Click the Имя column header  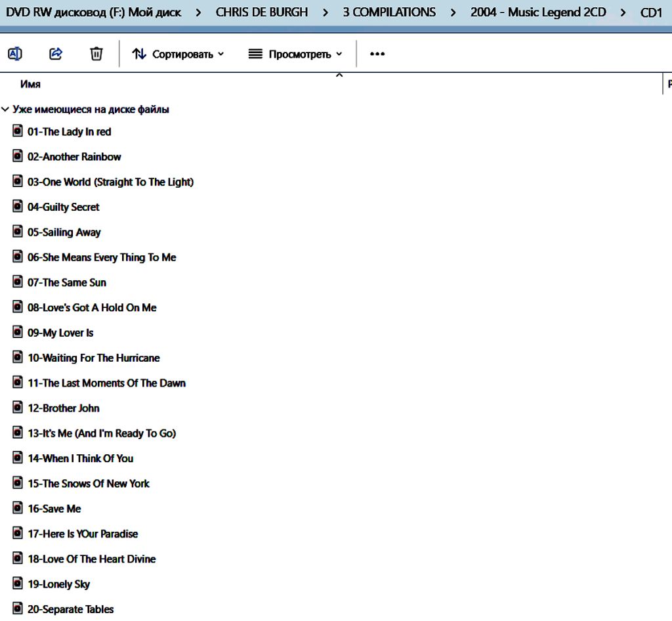[30, 84]
